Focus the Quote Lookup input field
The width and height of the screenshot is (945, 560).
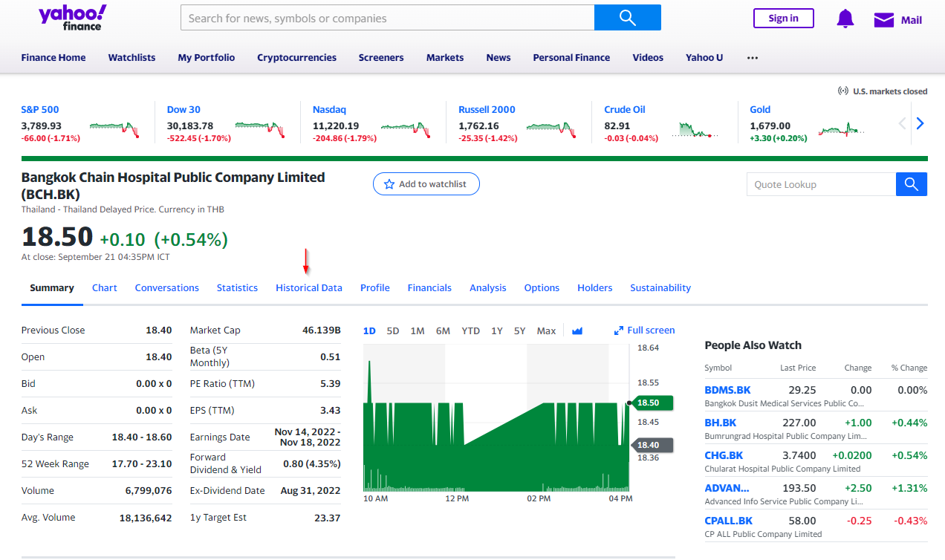coord(820,184)
